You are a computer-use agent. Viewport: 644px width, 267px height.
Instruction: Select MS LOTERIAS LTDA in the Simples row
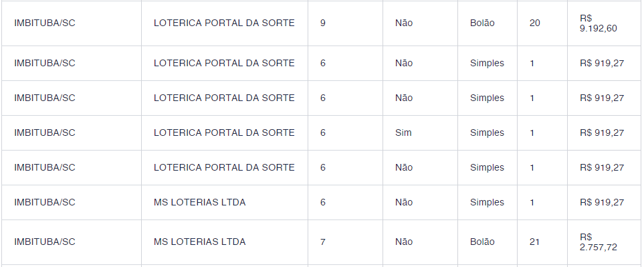click(x=199, y=203)
